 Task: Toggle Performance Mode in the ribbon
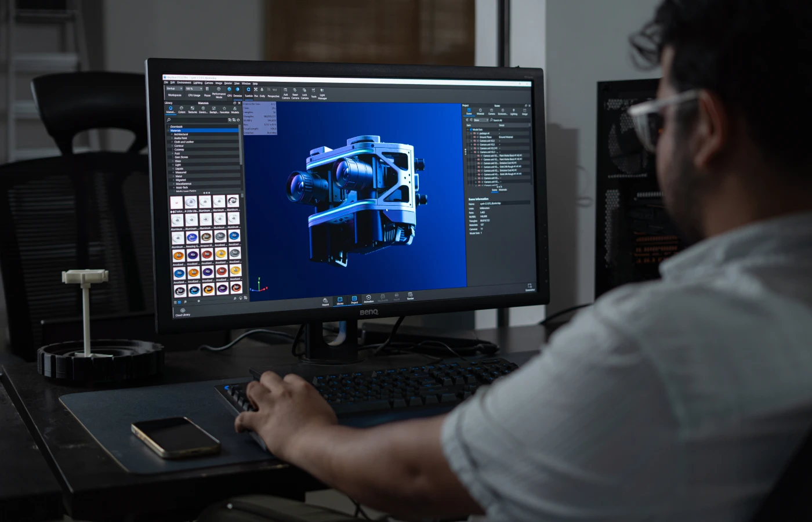pyautogui.click(x=219, y=92)
